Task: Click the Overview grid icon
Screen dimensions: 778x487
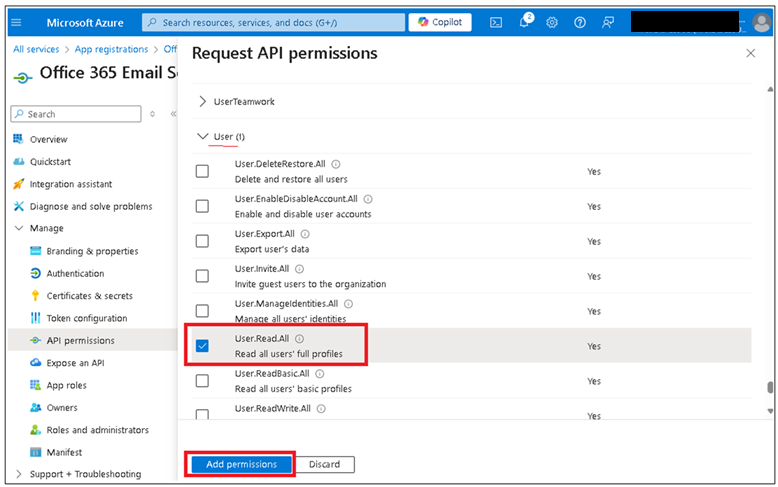Action: point(18,139)
